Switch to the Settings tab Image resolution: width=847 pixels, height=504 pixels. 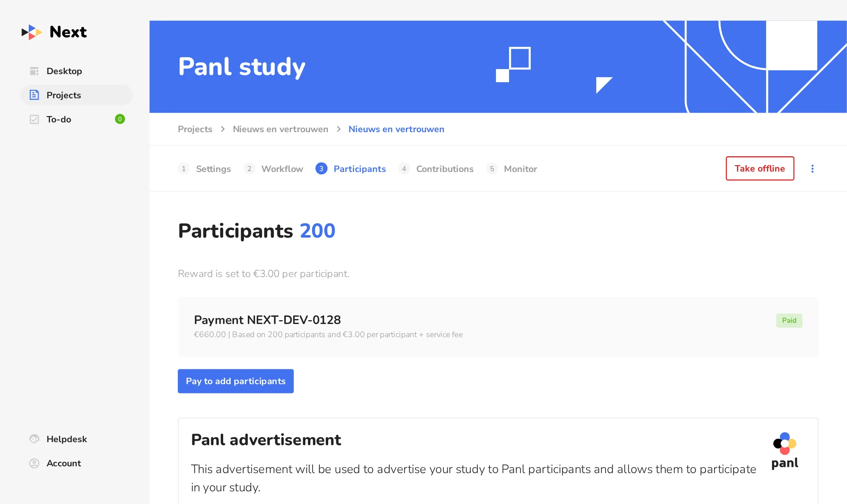click(213, 169)
